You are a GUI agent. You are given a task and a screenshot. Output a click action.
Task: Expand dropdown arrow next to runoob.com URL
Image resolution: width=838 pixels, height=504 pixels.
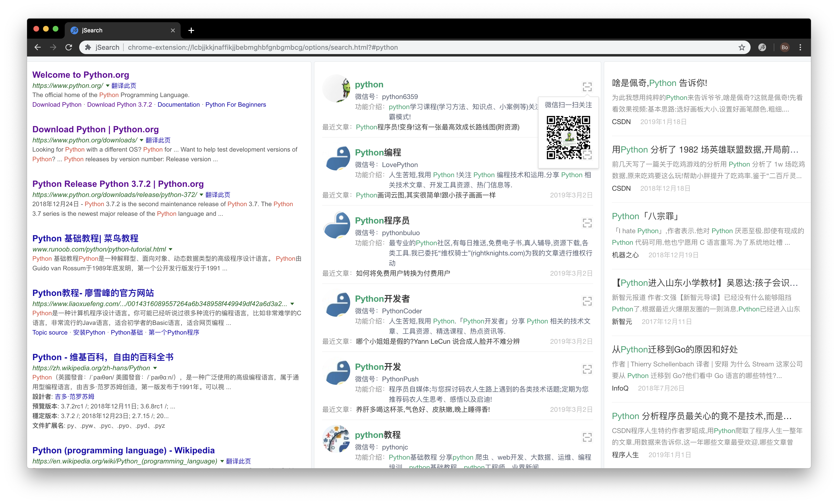click(170, 249)
